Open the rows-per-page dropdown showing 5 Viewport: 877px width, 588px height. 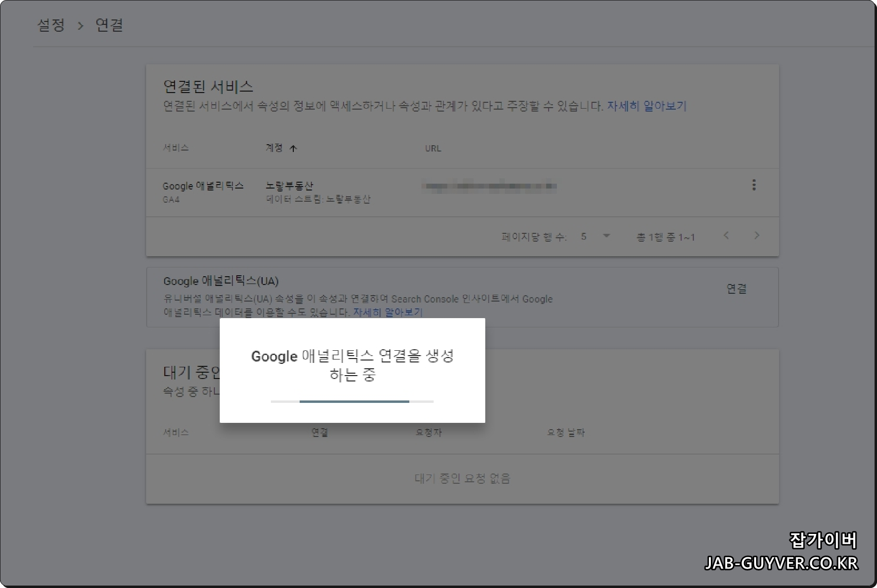coord(595,236)
